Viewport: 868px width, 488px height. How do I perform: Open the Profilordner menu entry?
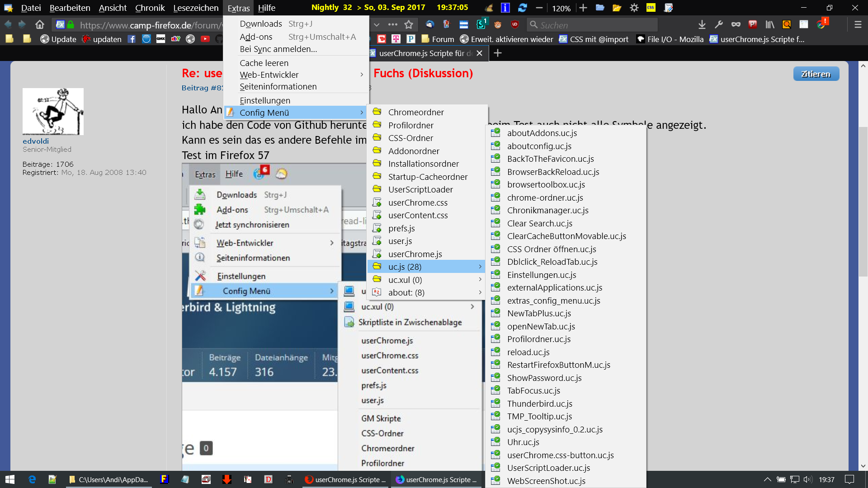[410, 125]
